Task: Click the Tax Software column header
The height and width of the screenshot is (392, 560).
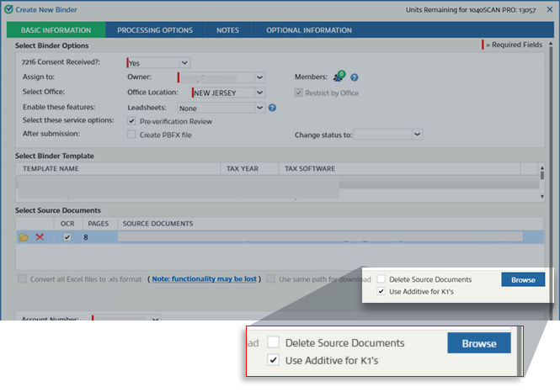Action: point(399,169)
